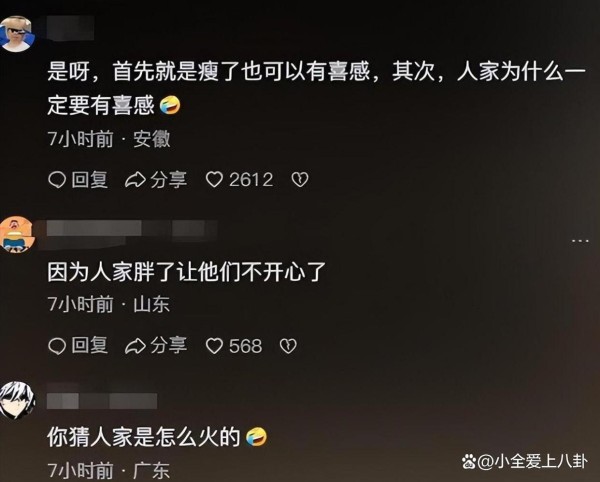Tap reply bubble icon on first comment

click(x=57, y=180)
